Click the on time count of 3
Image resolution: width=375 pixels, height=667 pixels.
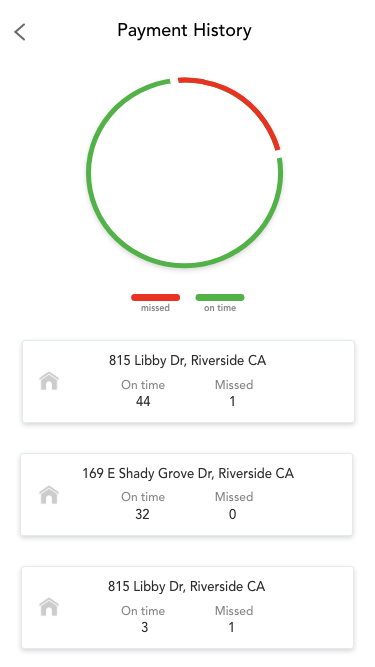[145, 627]
